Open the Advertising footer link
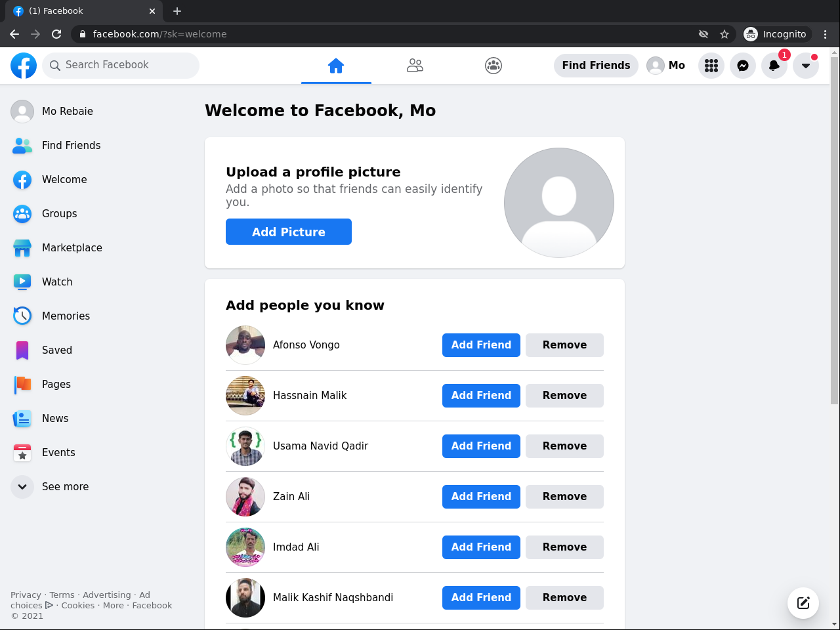 pos(106,595)
